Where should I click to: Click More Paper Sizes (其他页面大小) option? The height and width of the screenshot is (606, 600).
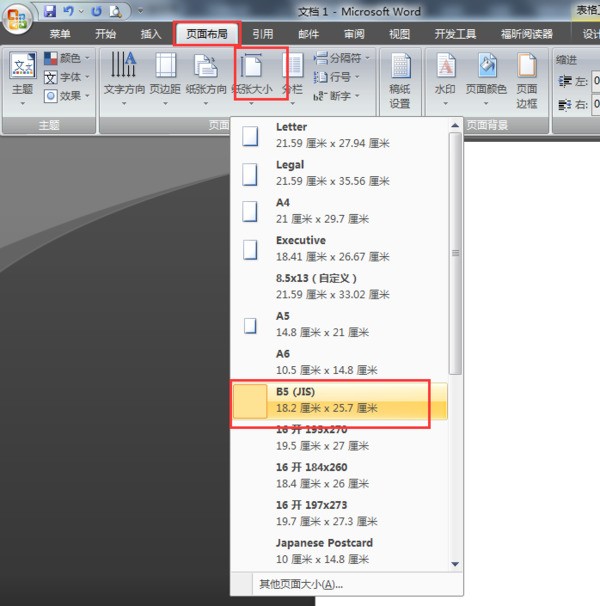coord(300,584)
